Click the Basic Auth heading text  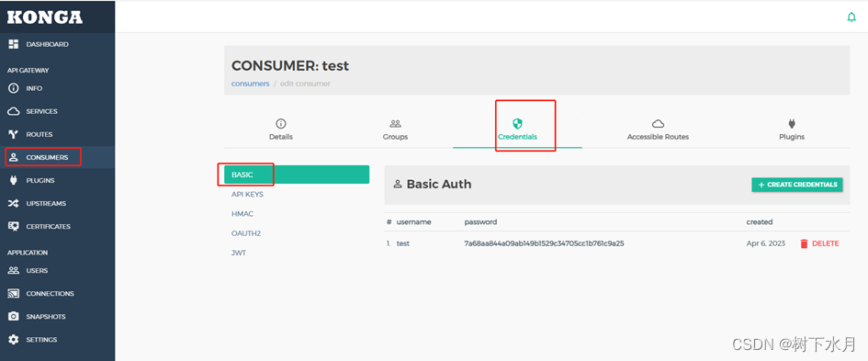click(x=439, y=185)
